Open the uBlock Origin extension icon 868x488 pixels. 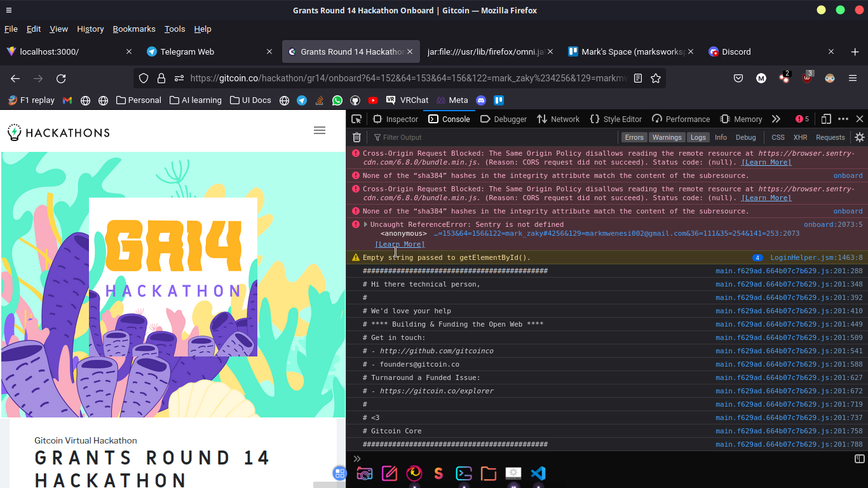[x=807, y=78]
